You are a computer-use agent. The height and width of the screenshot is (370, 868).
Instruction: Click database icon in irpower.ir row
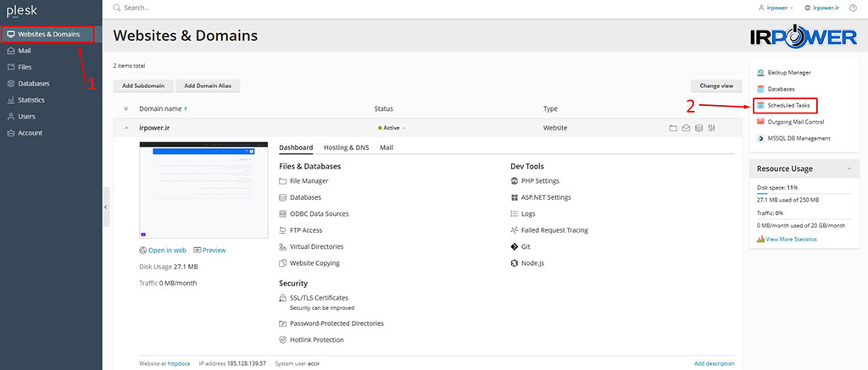[698, 128]
